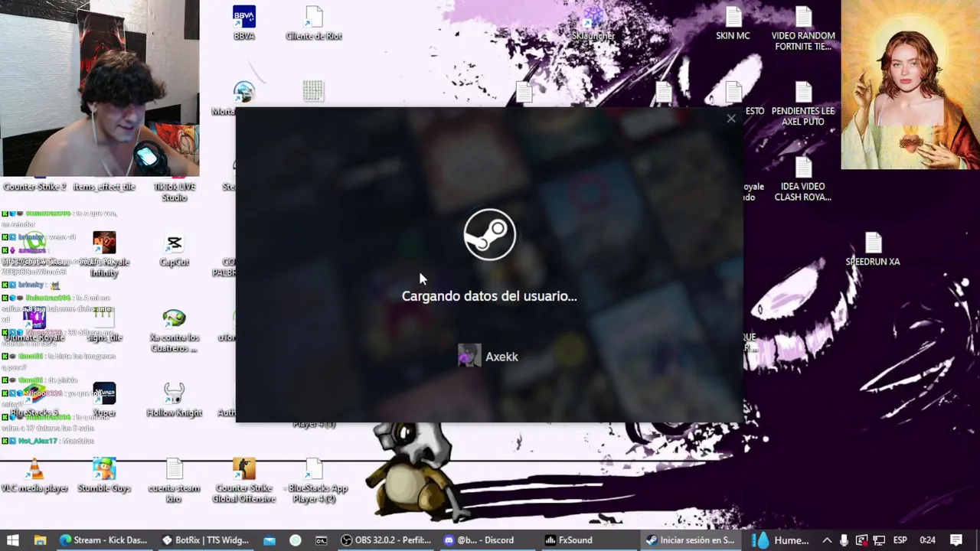Launch Counter-Strike Global Offensive shortcut

point(244,480)
